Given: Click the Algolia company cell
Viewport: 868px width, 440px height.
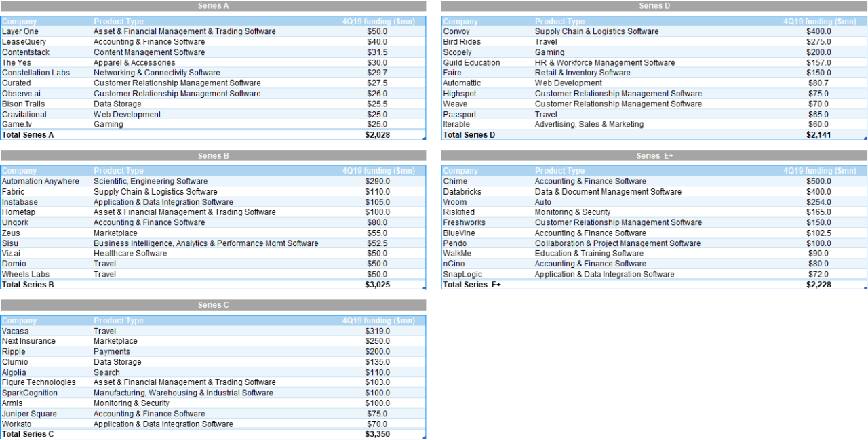Looking at the screenshot, I should click(14, 372).
